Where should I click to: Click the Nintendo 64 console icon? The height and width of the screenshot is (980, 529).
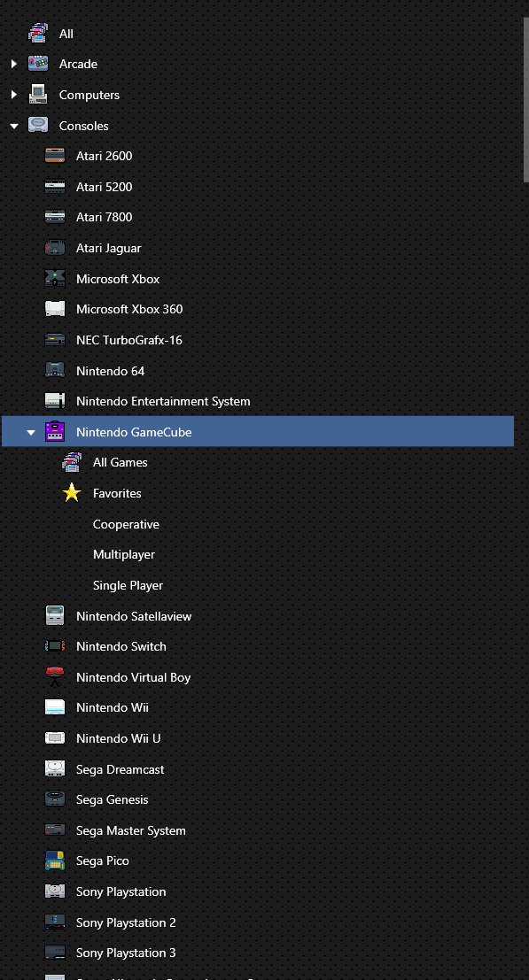pyautogui.click(x=55, y=370)
